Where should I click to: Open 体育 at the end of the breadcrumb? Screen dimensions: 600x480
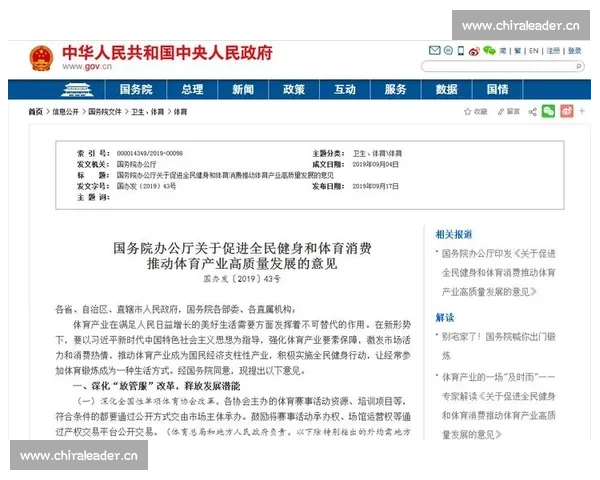180,112
